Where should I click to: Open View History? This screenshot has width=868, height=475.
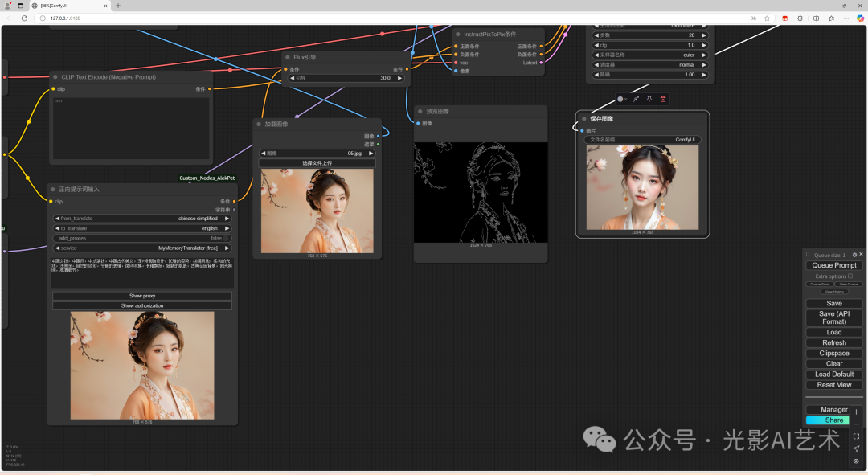pos(833,291)
